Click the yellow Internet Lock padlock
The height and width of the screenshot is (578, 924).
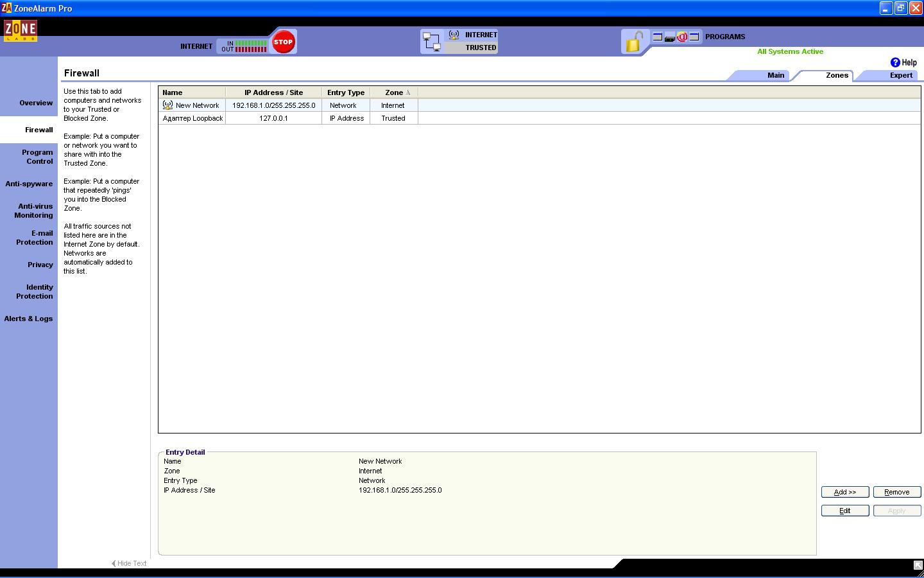click(634, 42)
